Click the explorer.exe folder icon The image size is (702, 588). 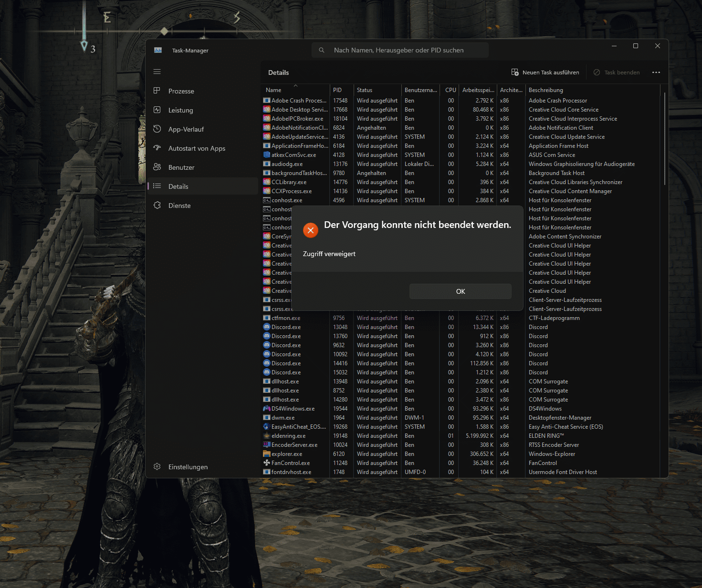click(267, 454)
